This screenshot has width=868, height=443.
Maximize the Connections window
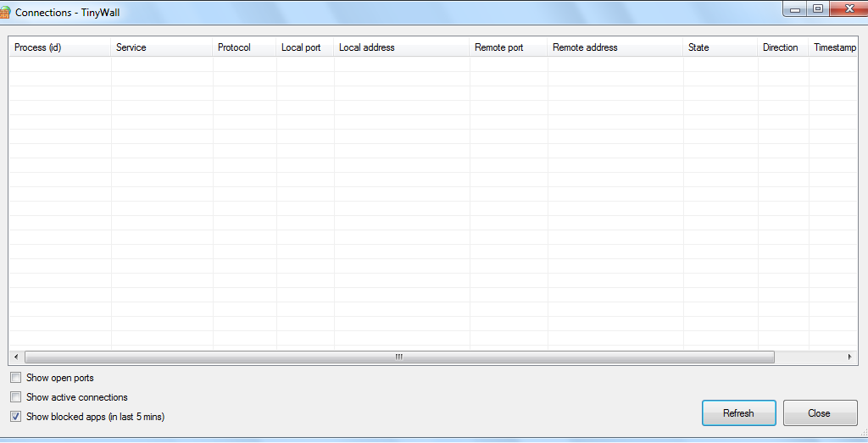point(818,8)
